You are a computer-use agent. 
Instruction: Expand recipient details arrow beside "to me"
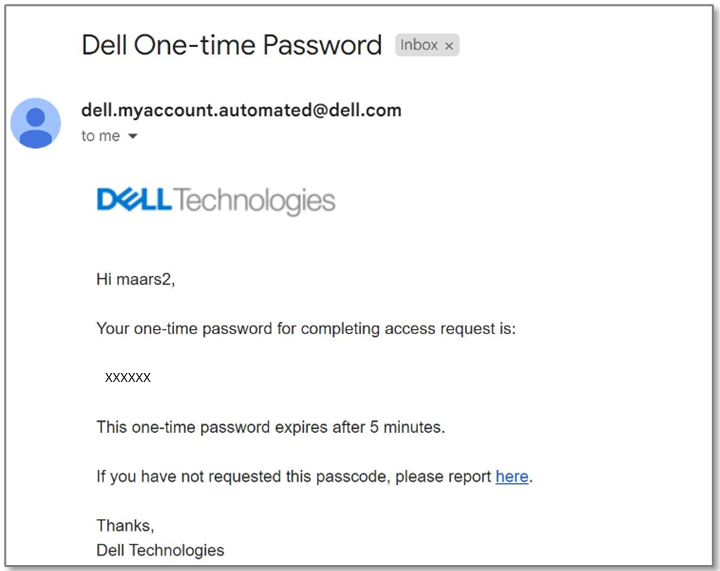pyautogui.click(x=132, y=137)
